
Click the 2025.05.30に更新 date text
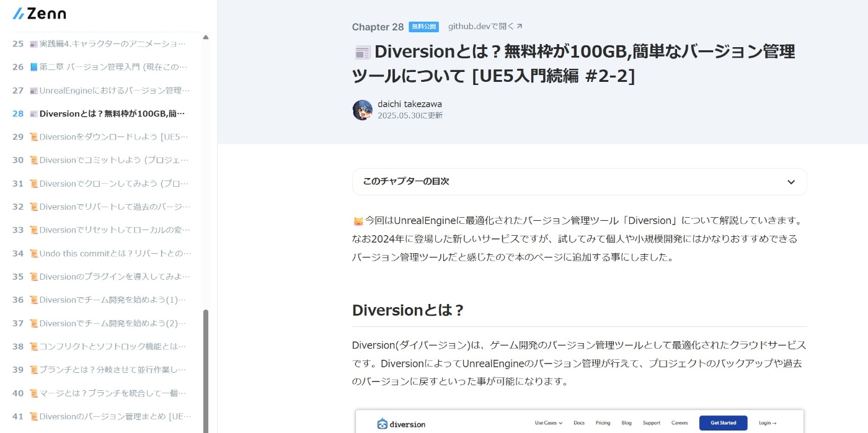(410, 115)
